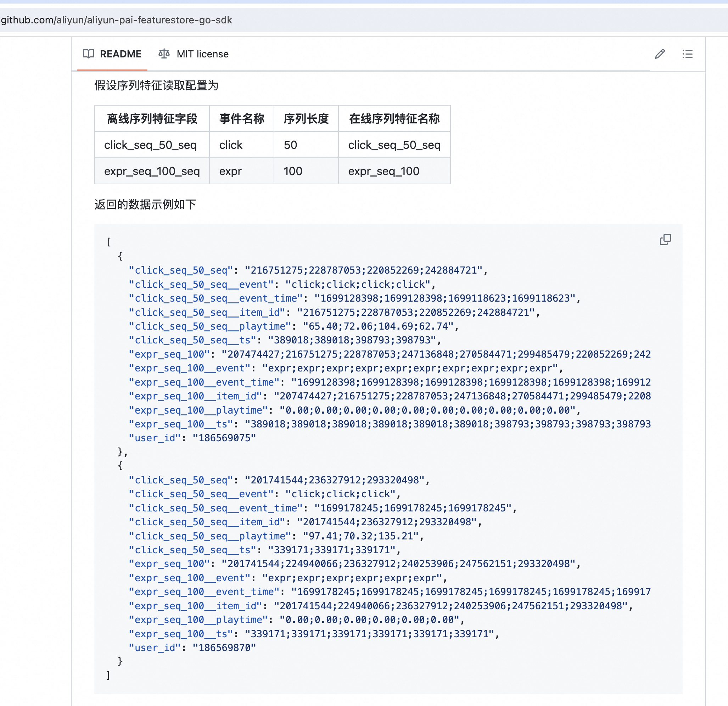Click the value "1699128398;1699128398;1699118623;1699118623"

tap(445, 298)
